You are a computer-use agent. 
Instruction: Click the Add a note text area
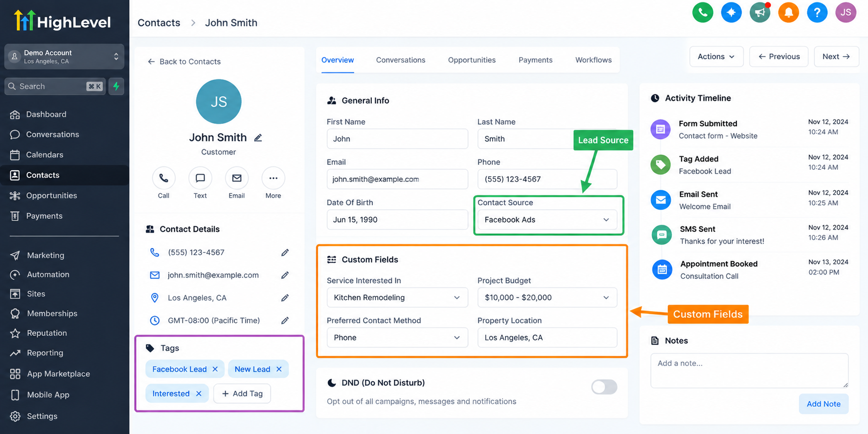tap(749, 370)
